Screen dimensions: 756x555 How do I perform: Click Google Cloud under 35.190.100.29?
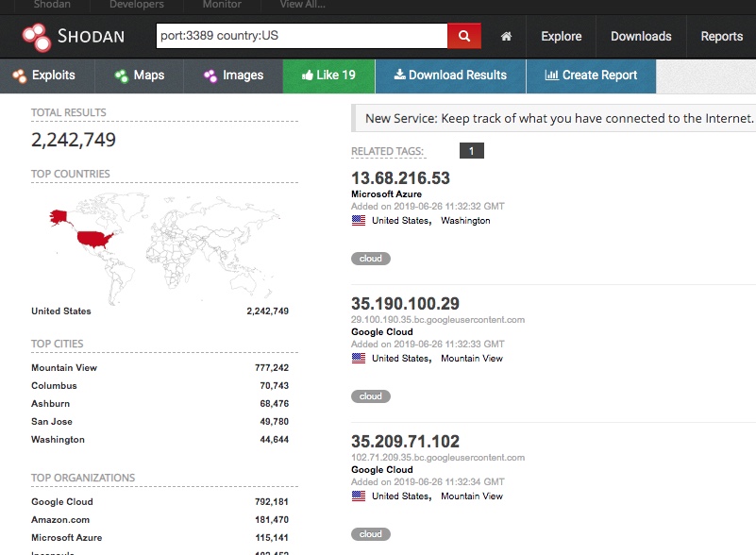pos(382,331)
